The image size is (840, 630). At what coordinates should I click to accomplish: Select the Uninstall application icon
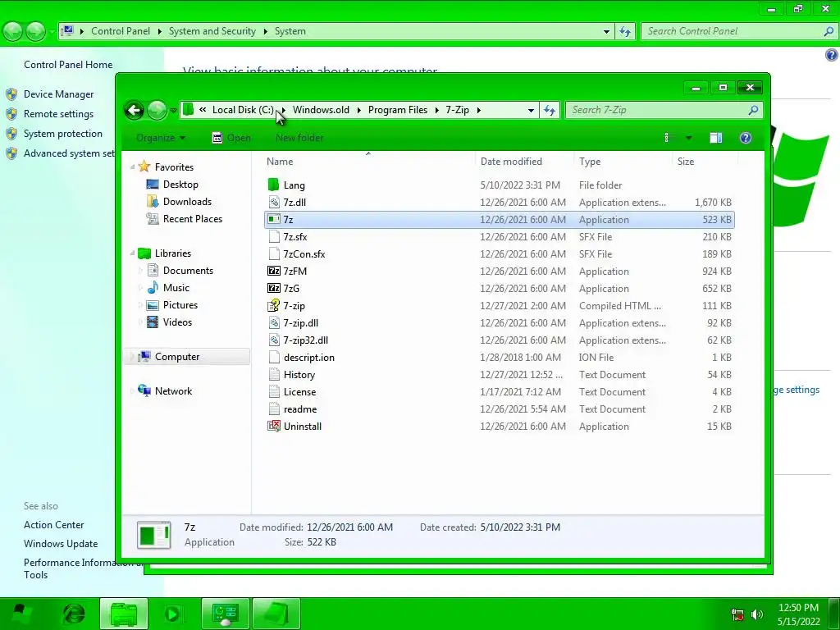point(274,426)
